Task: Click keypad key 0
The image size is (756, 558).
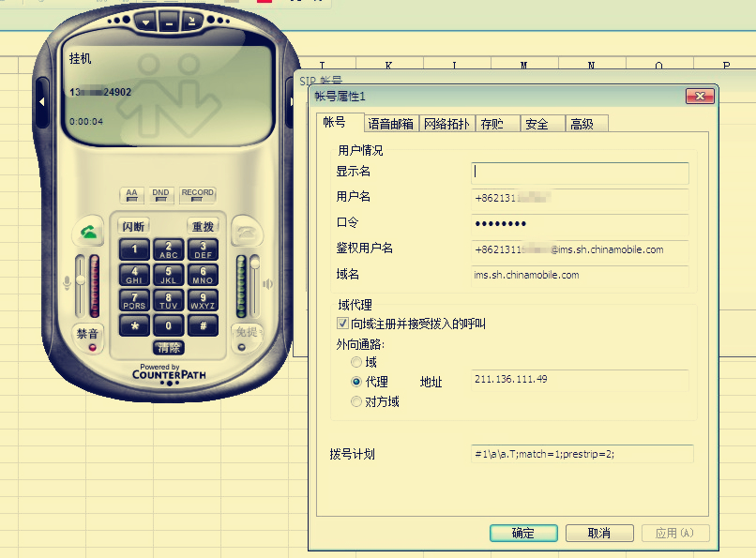Action: click(x=168, y=325)
